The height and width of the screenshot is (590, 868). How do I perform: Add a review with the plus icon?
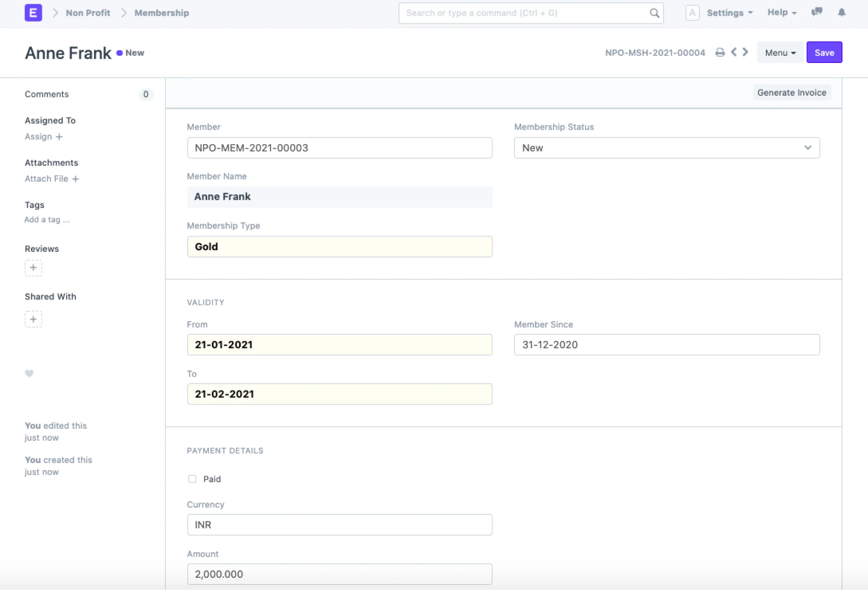click(x=33, y=268)
